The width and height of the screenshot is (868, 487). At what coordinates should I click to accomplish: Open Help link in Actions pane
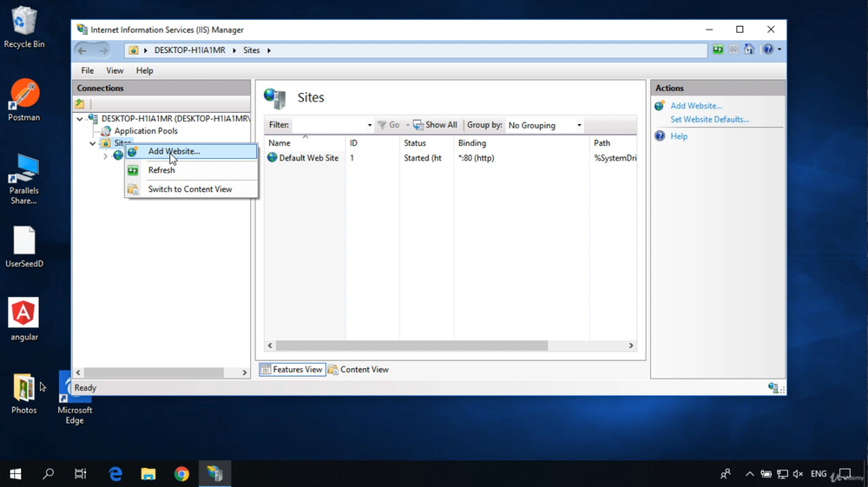click(679, 136)
